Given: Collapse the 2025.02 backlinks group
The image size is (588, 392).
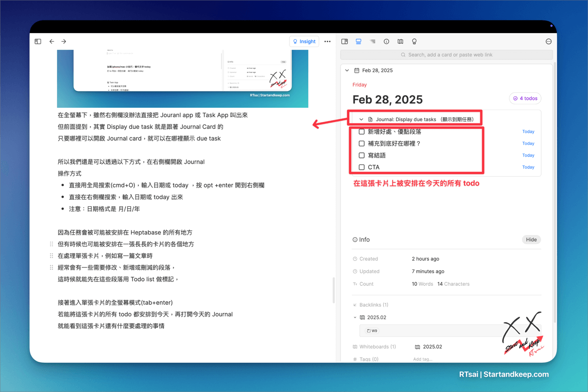Looking at the screenshot, I should [355, 317].
